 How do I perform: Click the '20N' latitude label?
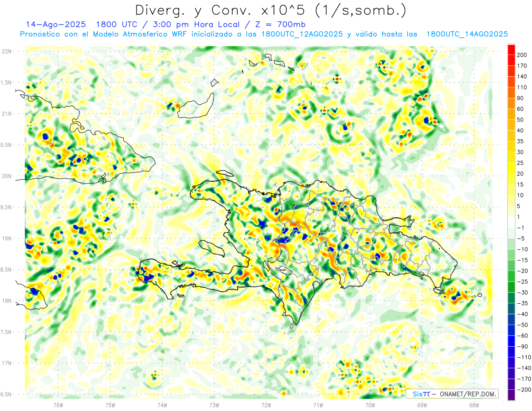(x=7, y=176)
